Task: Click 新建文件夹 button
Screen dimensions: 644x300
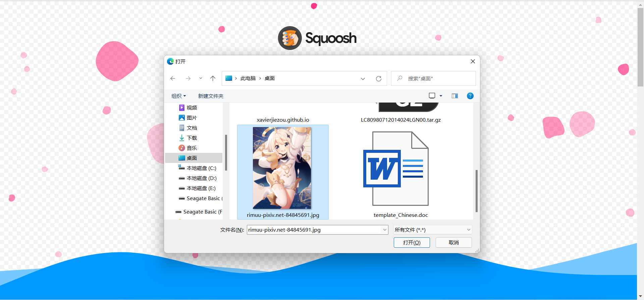Action: tap(211, 96)
